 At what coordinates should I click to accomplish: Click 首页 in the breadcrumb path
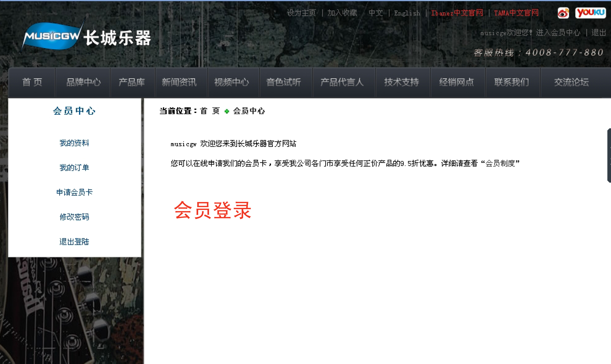tap(210, 111)
